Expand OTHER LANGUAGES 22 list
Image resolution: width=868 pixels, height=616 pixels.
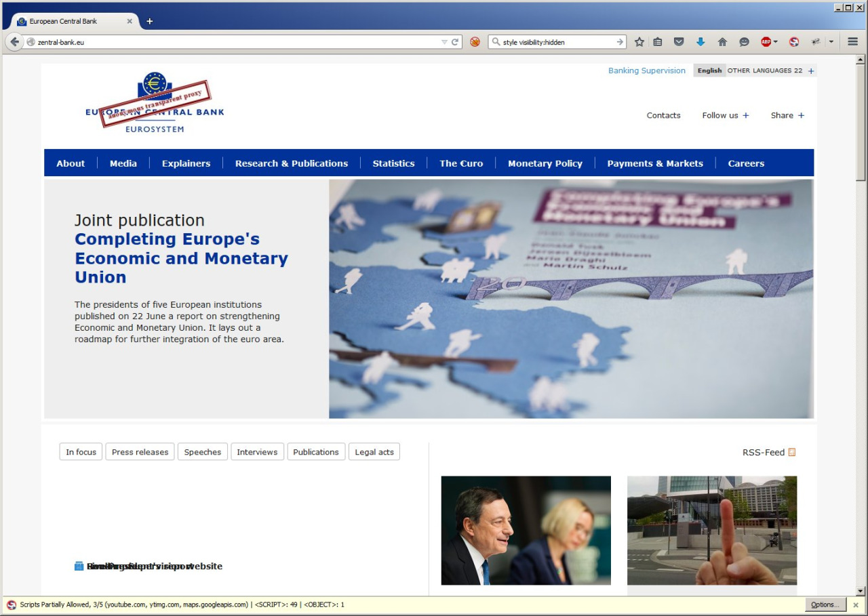tap(771, 70)
